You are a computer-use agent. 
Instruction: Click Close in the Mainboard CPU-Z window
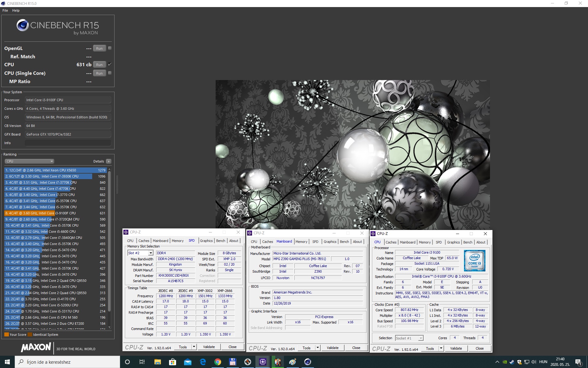(x=356, y=348)
